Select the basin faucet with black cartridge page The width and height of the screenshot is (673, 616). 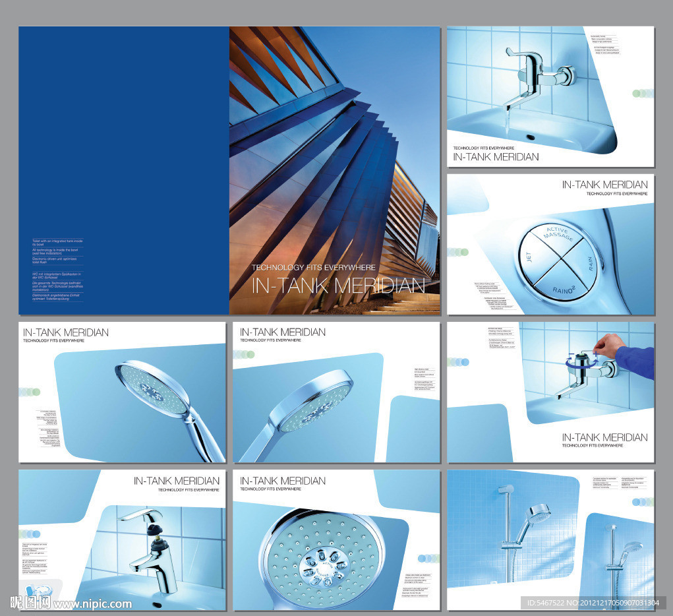[122, 540]
